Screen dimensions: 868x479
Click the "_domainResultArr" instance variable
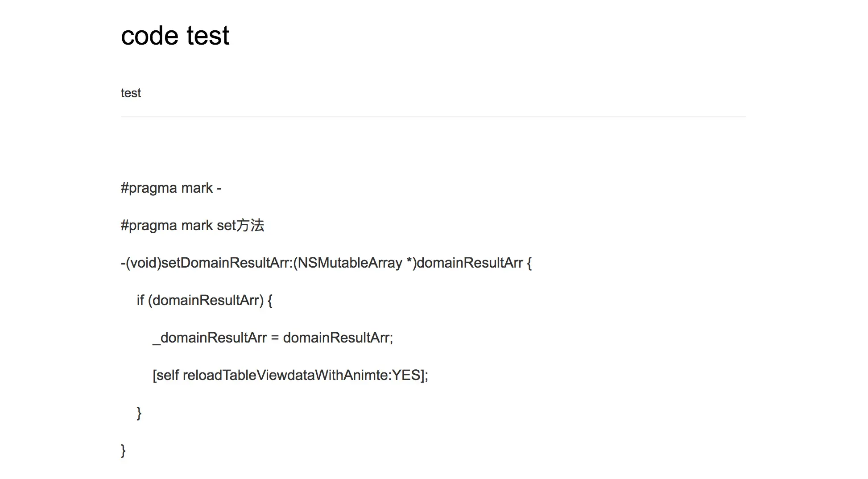tap(210, 338)
